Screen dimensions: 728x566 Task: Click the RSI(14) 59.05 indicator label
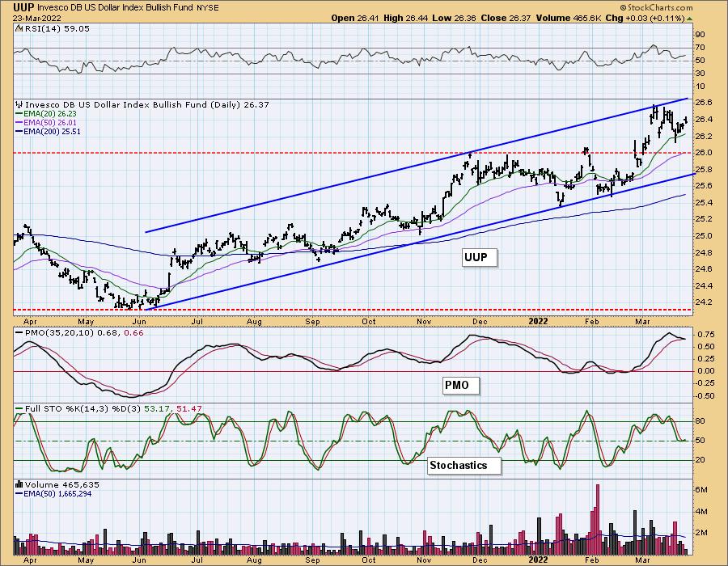tap(57, 28)
